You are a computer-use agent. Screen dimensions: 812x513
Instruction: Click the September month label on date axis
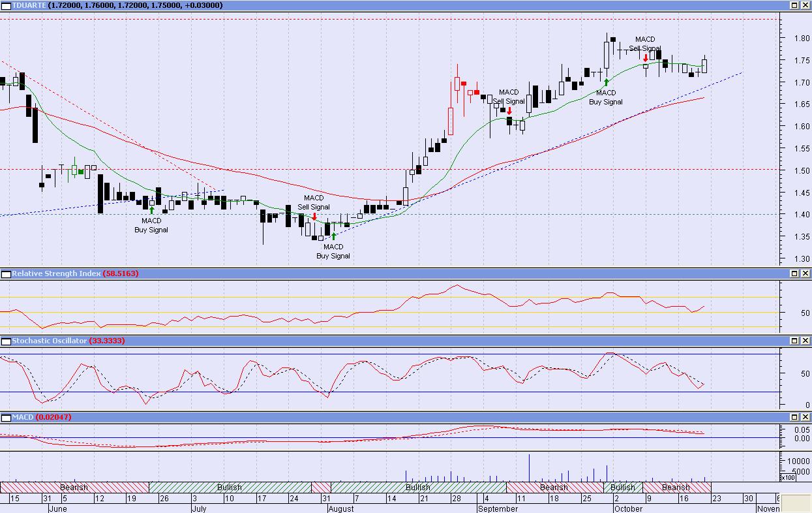[x=498, y=508]
